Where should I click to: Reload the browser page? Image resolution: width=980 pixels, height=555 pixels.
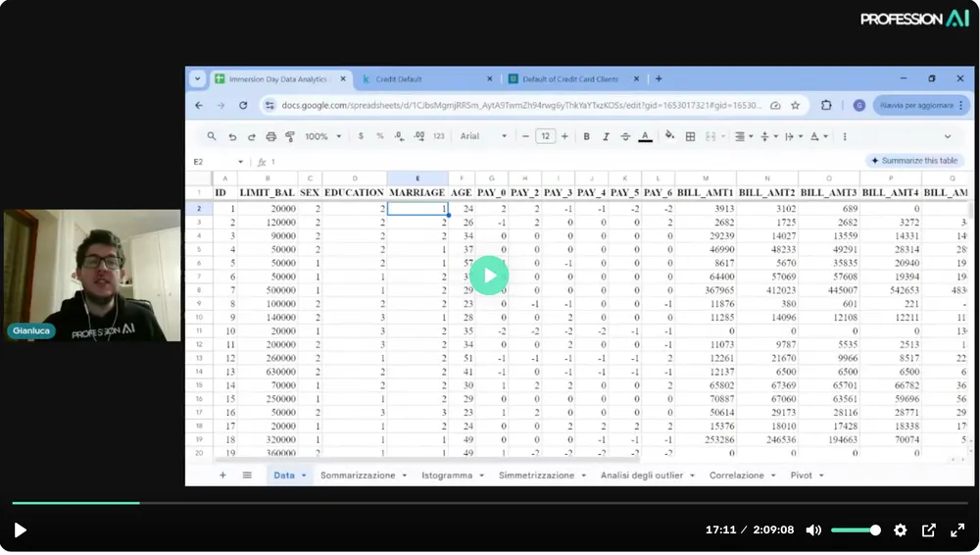coord(243,106)
